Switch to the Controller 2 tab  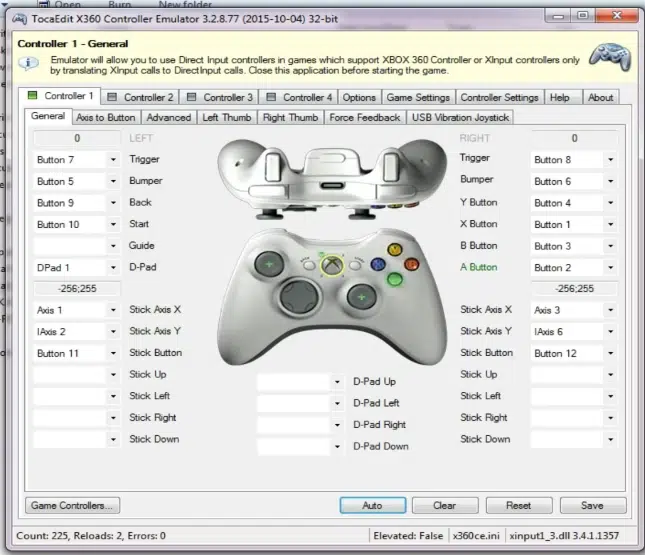coord(140,98)
